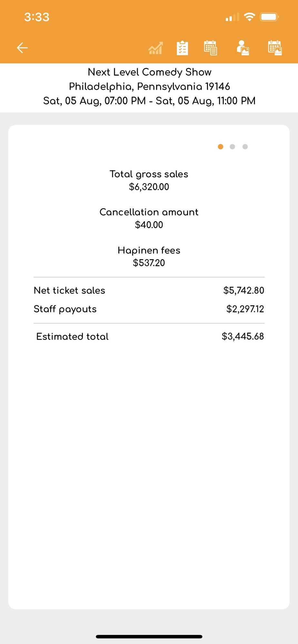The image size is (298, 644).
Task: Select the first orange page dot
Action: (x=221, y=147)
